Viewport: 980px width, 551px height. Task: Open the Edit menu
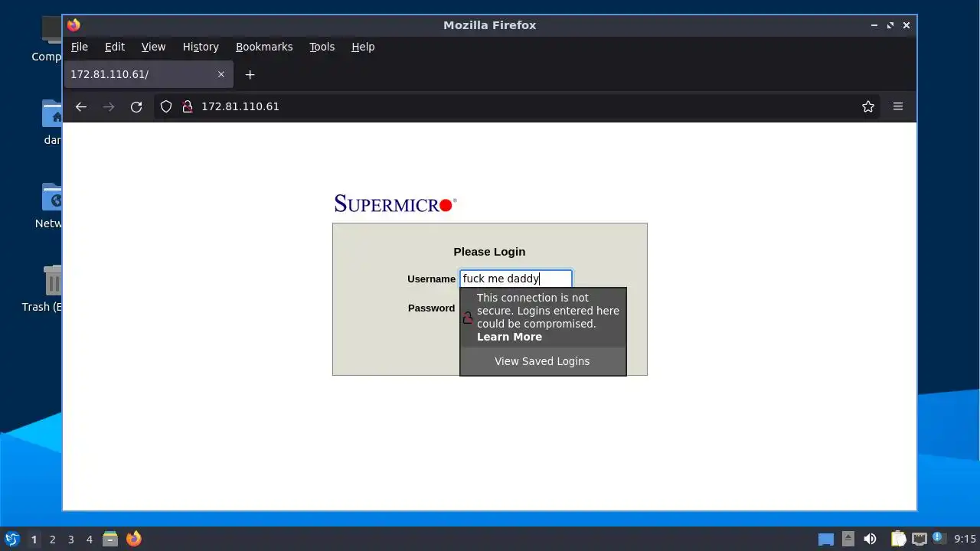[115, 47]
